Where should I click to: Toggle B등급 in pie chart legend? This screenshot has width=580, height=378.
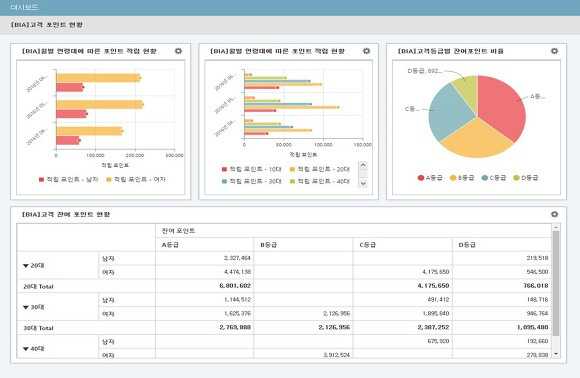click(462, 178)
